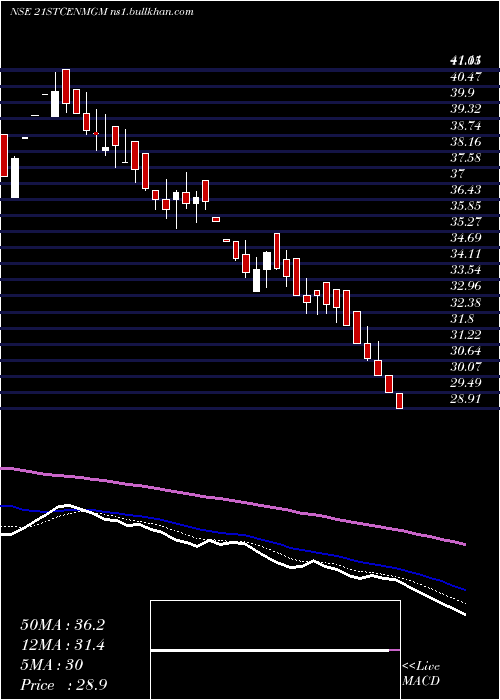500x700 pixels.
Task: Click inside the MACD histogram box
Action: click(x=275, y=650)
